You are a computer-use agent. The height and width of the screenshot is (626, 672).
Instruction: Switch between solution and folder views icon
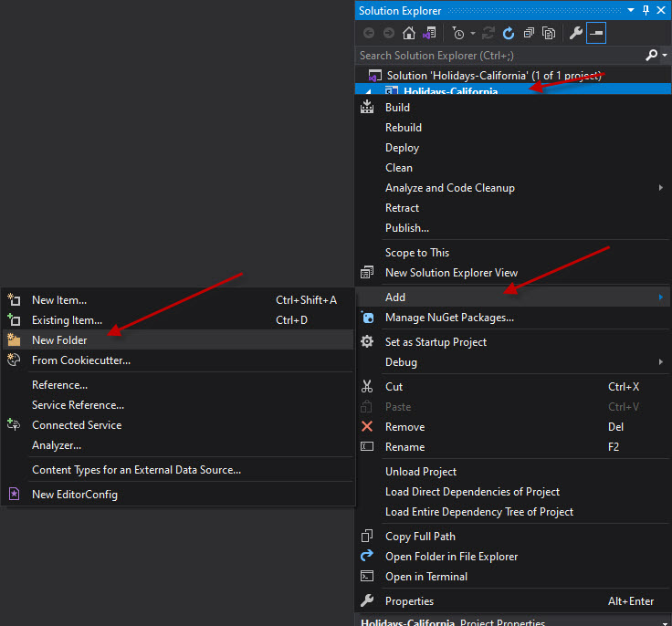point(429,33)
